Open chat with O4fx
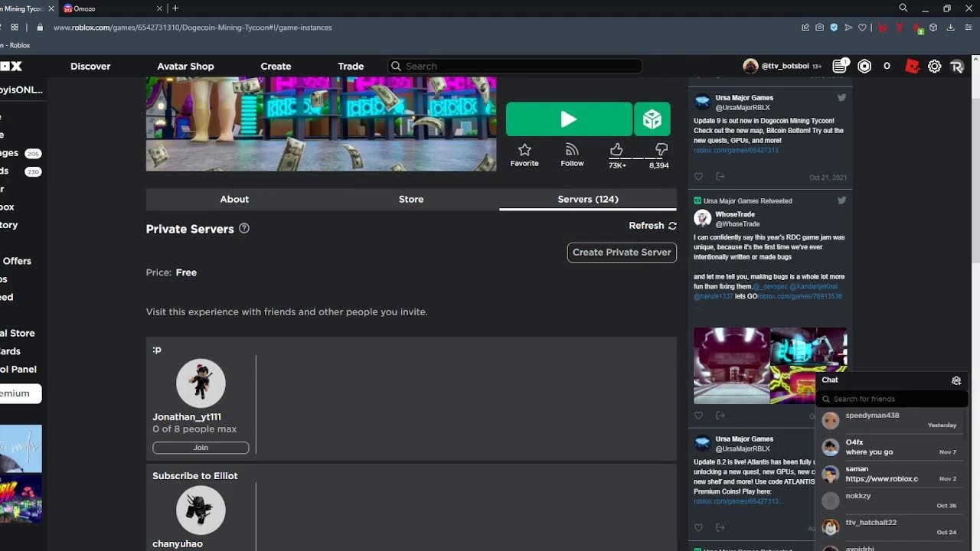This screenshot has width=980, height=551. (892, 447)
